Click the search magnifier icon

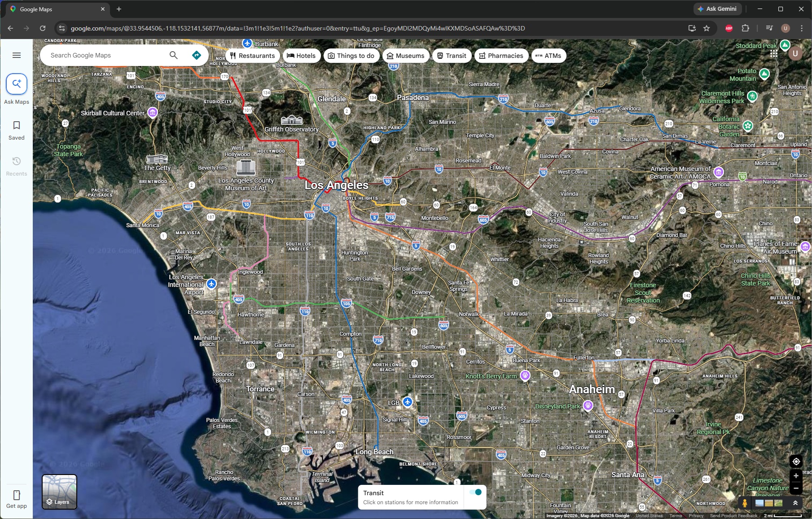[x=174, y=55]
